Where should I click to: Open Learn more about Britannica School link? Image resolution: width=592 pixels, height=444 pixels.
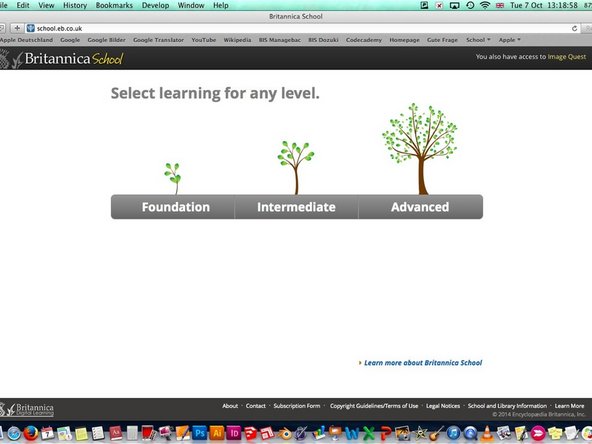coord(423,363)
